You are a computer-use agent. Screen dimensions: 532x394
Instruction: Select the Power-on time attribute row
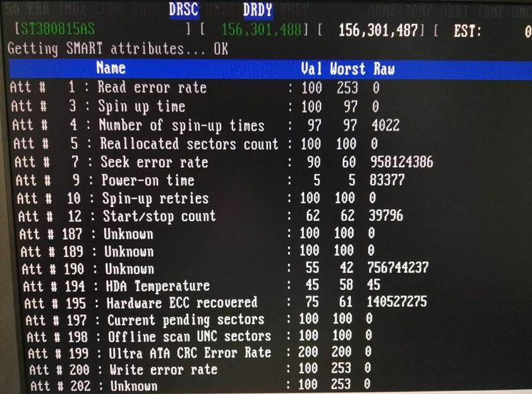click(x=210, y=180)
